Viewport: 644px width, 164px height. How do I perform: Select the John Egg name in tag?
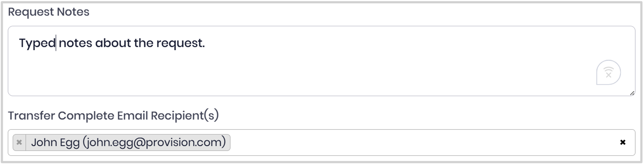pyautogui.click(x=55, y=142)
